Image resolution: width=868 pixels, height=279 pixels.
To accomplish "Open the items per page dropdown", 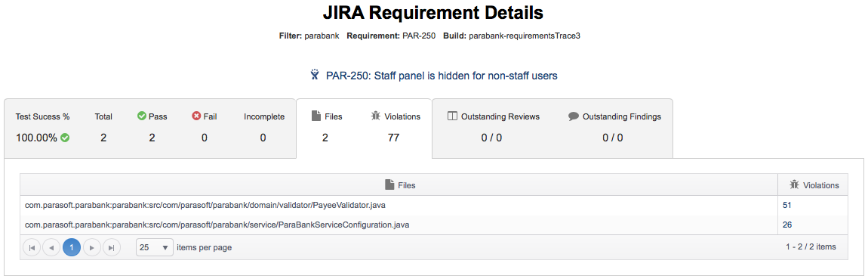I will point(155,247).
